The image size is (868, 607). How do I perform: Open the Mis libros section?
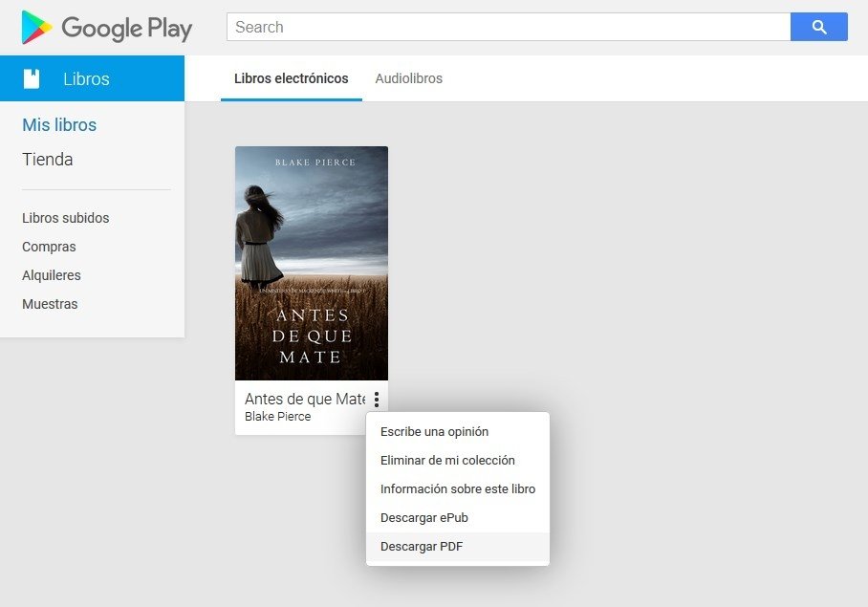[x=59, y=125]
